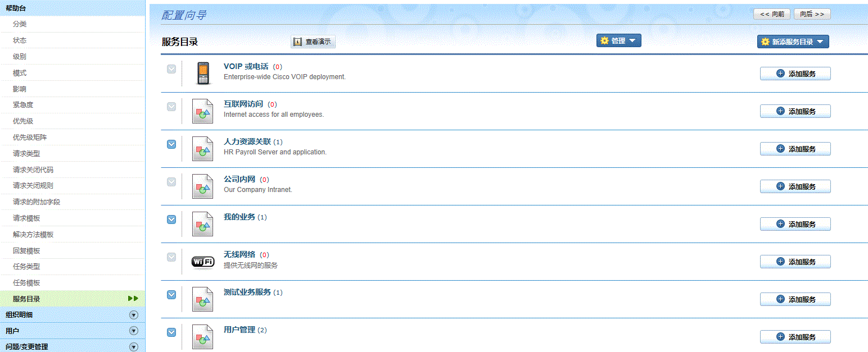Expand the 测试业务服务 row arrow
The width and height of the screenshot is (868, 352).
tap(171, 295)
